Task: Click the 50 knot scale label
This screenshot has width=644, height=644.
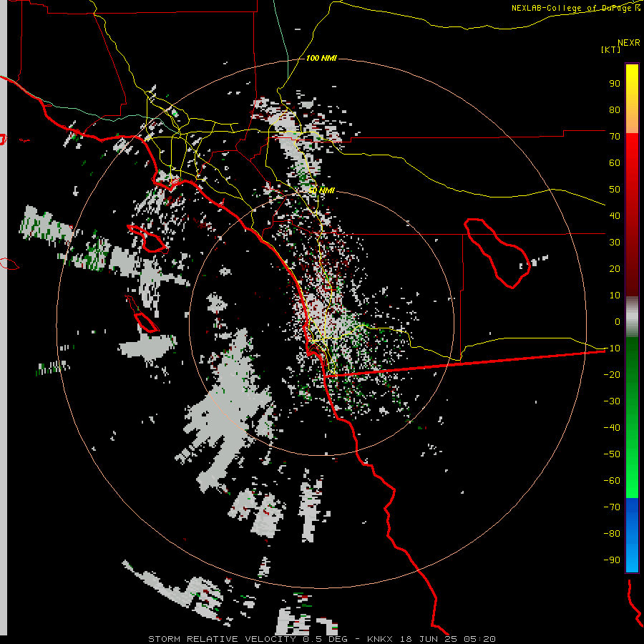Action: click(x=615, y=190)
